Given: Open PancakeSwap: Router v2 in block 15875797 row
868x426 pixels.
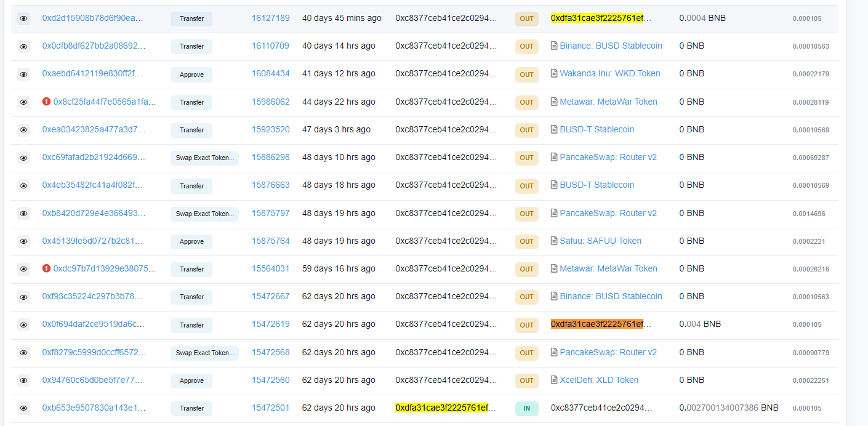Looking at the screenshot, I should [x=608, y=213].
